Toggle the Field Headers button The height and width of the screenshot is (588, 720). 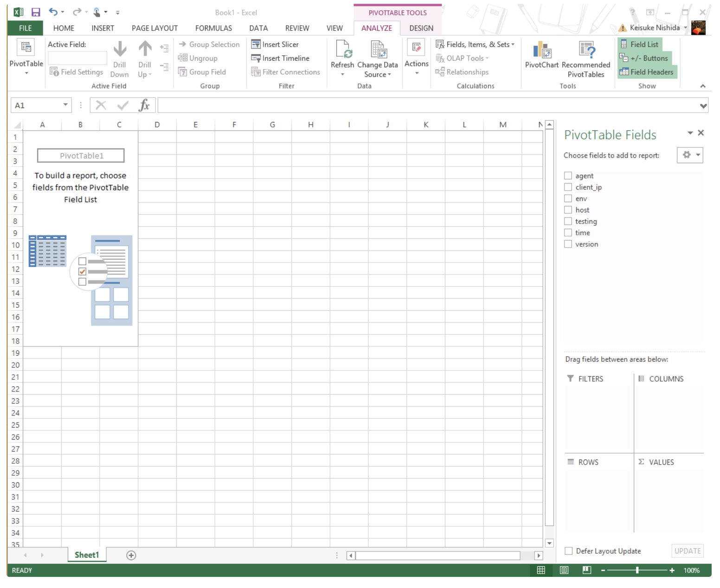(x=646, y=72)
